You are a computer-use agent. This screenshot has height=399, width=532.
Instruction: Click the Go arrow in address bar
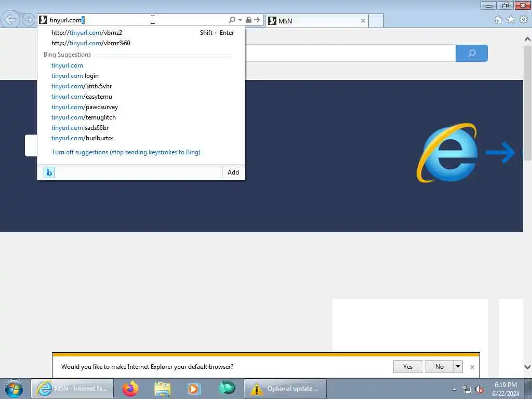257,20
